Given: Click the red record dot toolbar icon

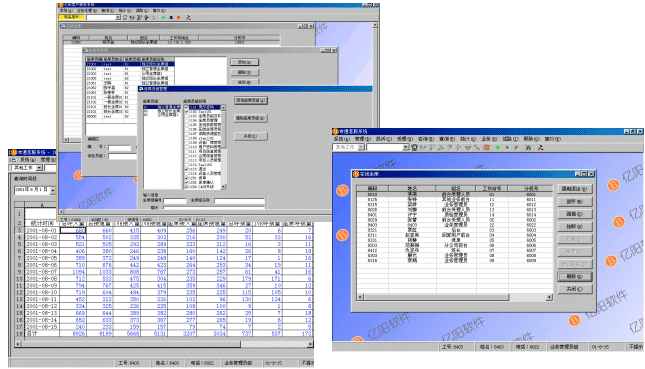Looking at the screenshot, I should 179,17.
